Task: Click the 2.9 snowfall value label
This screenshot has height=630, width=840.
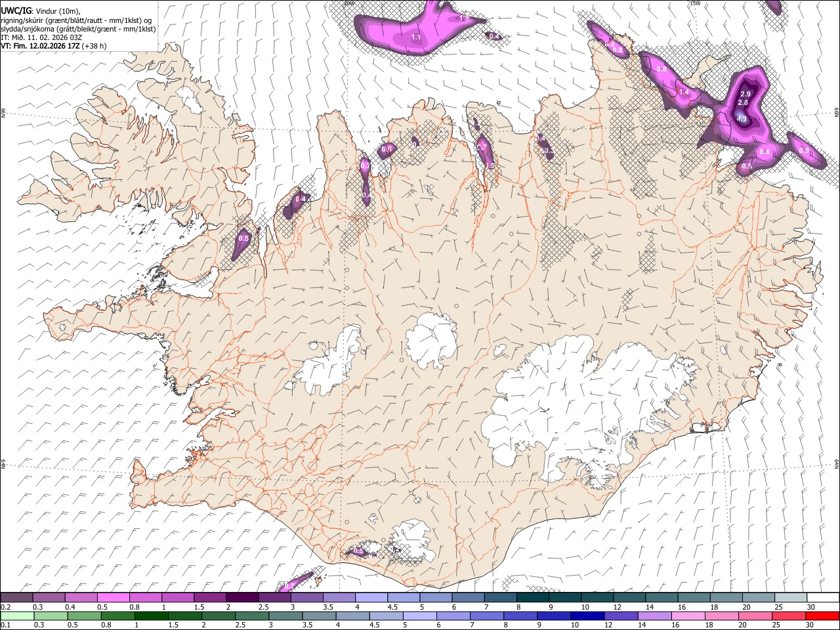Action: 745,94
